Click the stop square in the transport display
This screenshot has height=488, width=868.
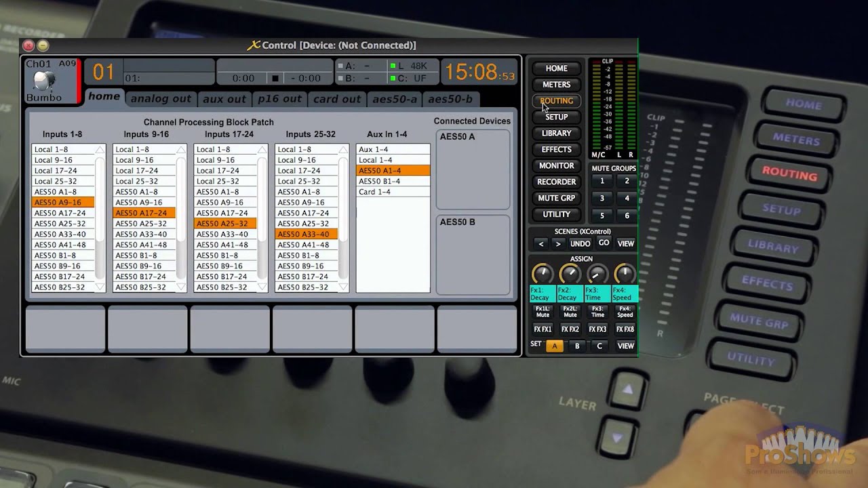(x=275, y=79)
